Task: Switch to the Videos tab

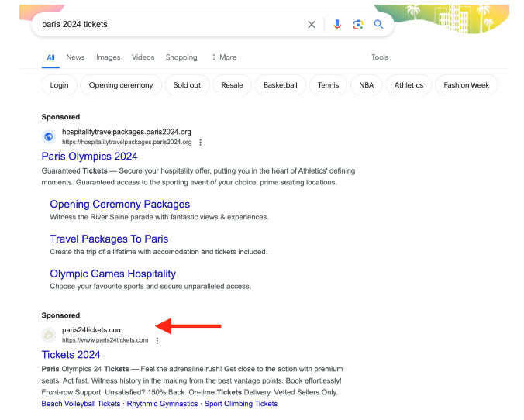Action: click(x=143, y=57)
